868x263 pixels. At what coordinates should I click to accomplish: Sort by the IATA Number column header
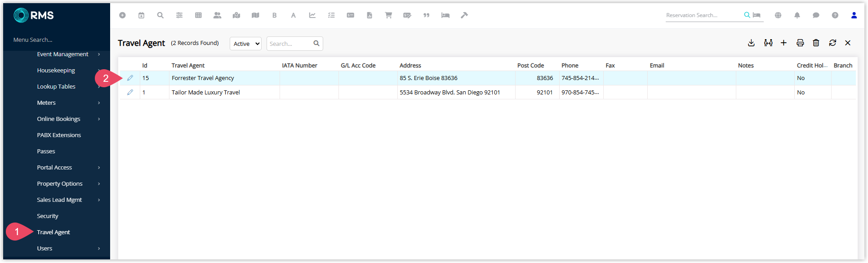(299, 65)
